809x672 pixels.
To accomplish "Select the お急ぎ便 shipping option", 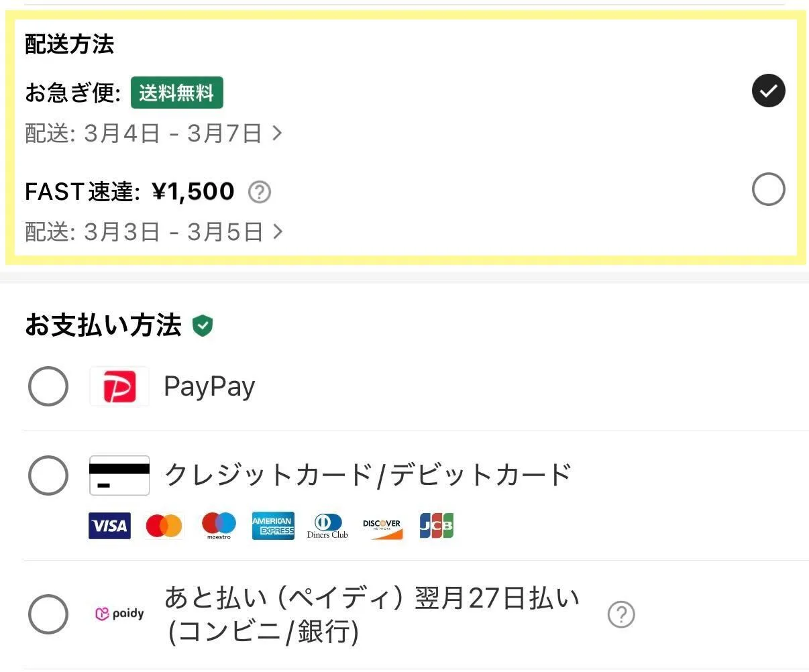I will pyautogui.click(x=769, y=91).
